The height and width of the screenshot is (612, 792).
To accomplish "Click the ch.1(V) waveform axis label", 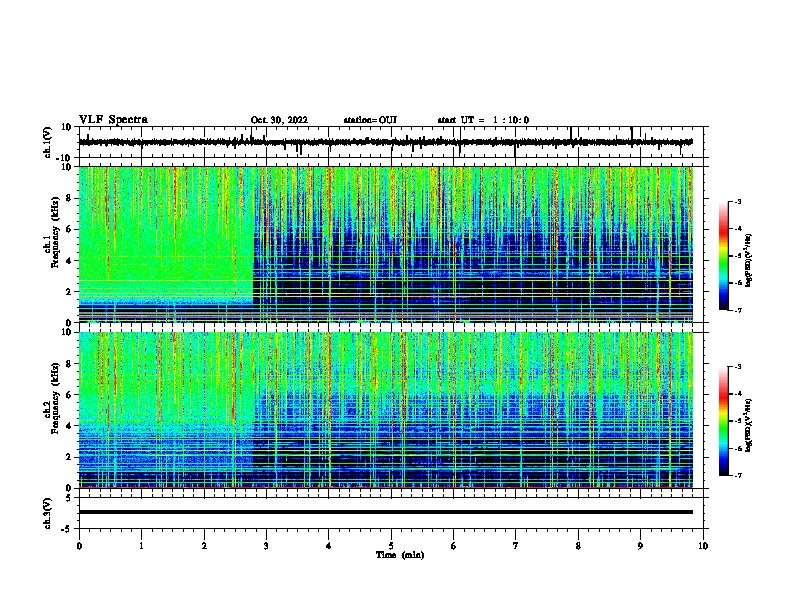I will click(x=48, y=142).
